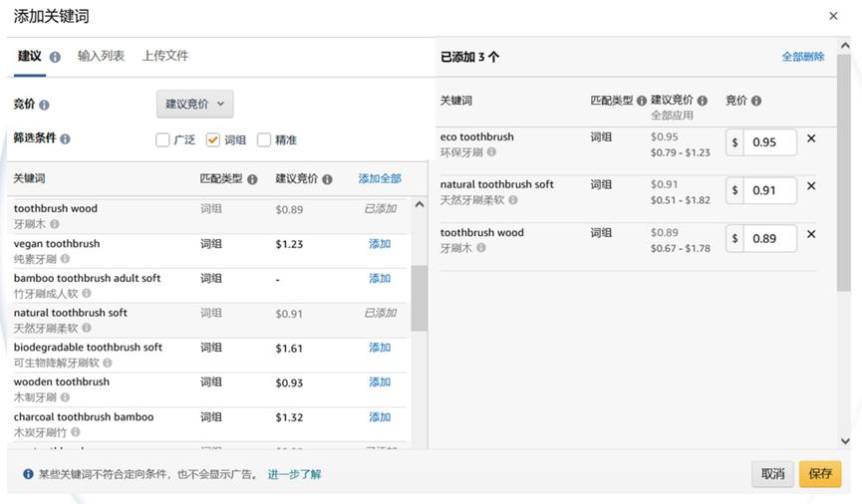
Task: Uncheck the 词组 match type checkbox
Action: click(x=212, y=140)
